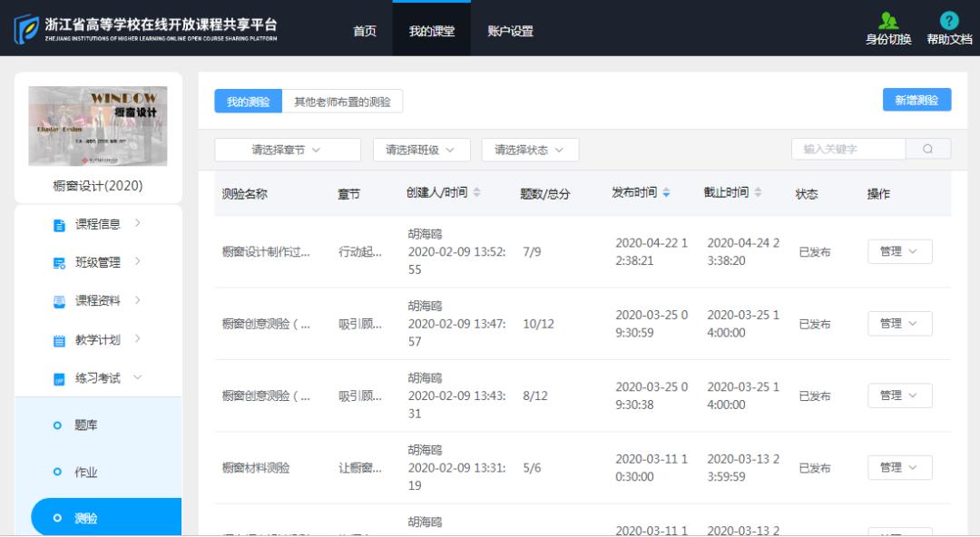Open the 请选择班级 dropdown
The height and width of the screenshot is (537, 980).
(420, 150)
